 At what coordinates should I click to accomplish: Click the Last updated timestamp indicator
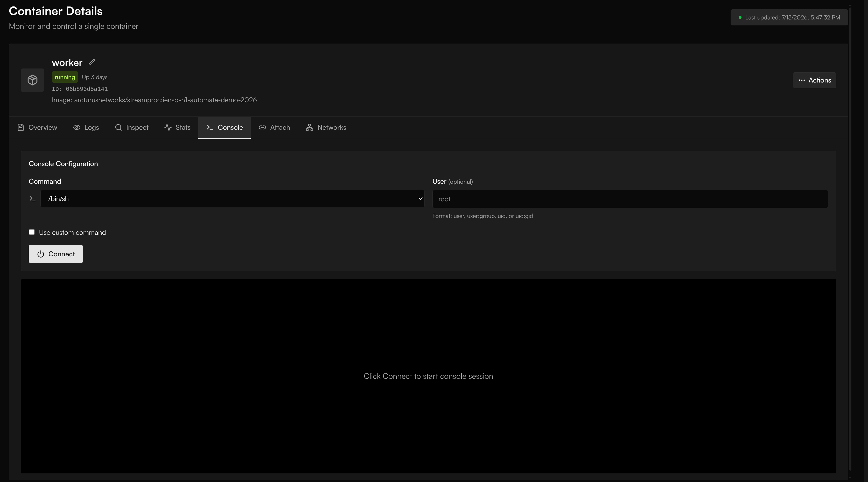coord(789,18)
